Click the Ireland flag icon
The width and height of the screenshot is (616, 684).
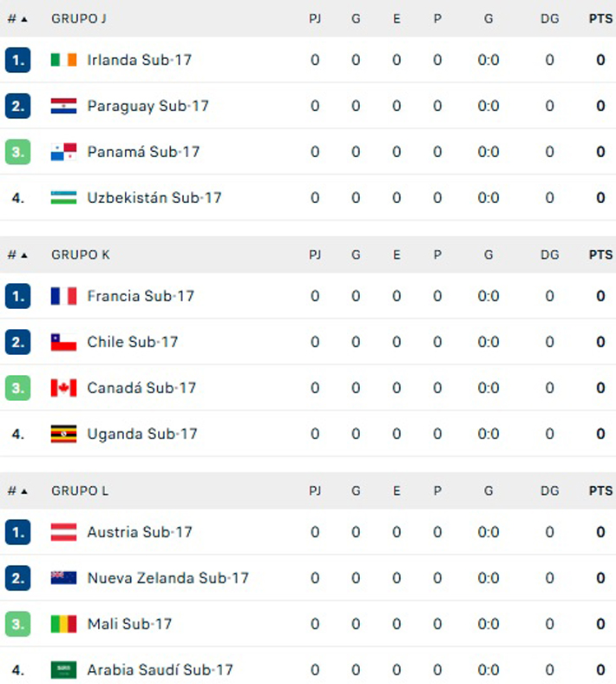point(63,60)
